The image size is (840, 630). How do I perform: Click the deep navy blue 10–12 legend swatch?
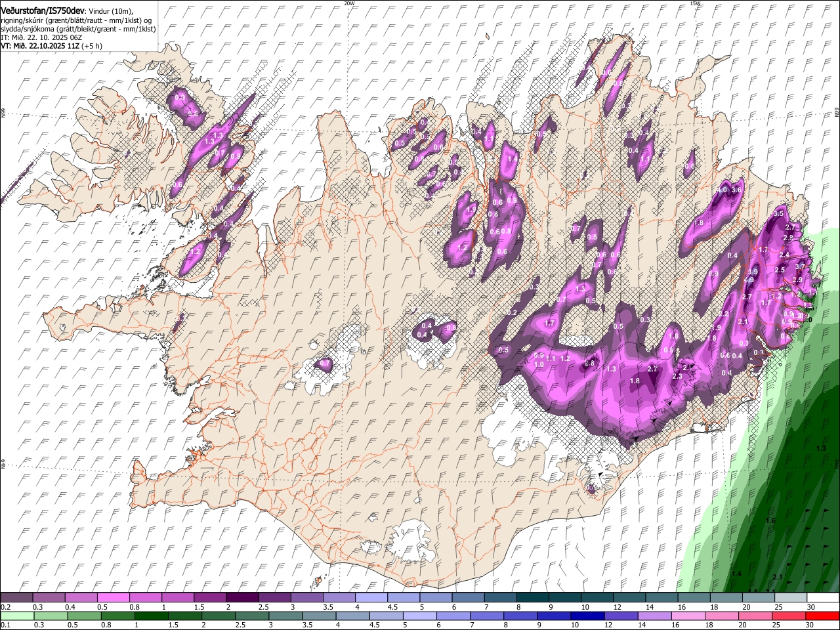pyautogui.click(x=587, y=616)
